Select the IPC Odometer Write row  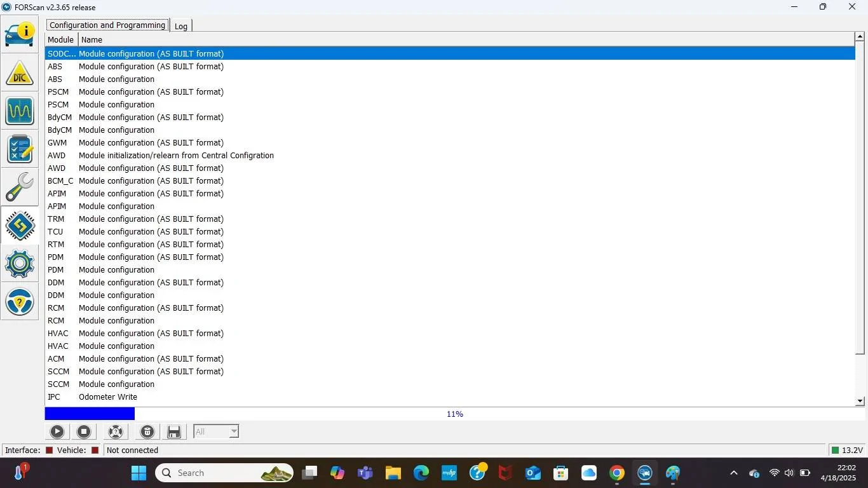[x=450, y=397]
